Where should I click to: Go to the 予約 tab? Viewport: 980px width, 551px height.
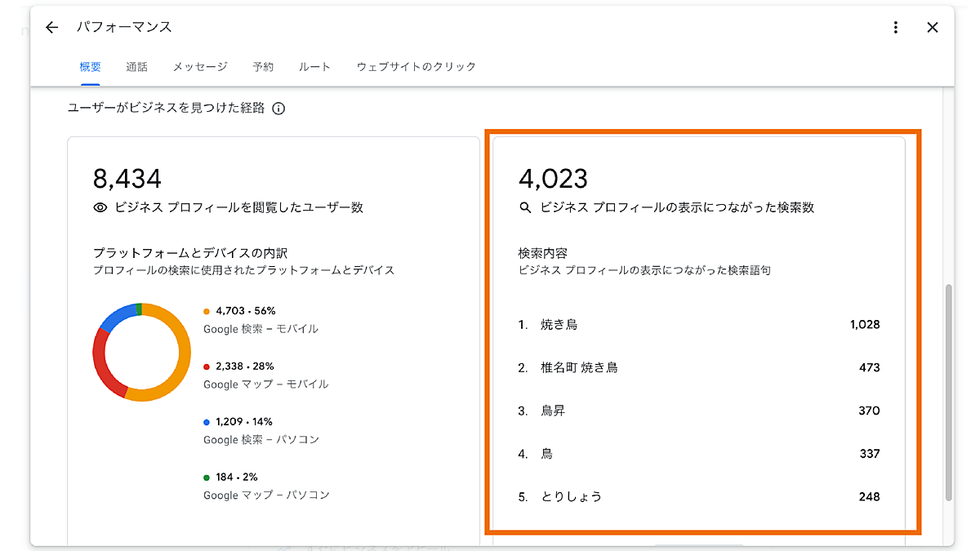click(x=263, y=67)
